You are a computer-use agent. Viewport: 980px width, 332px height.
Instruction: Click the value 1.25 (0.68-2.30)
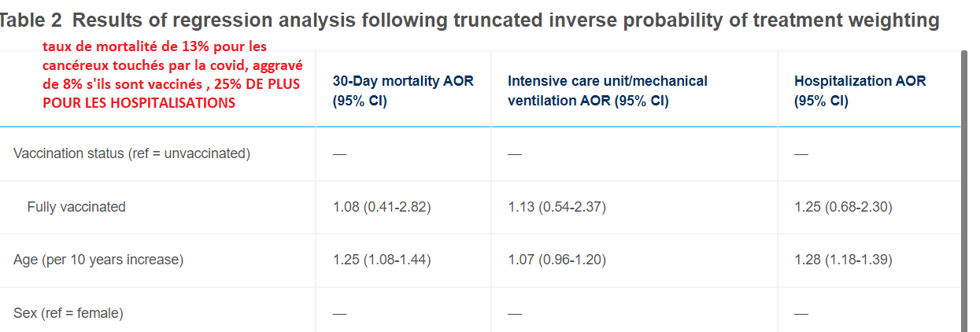click(843, 207)
